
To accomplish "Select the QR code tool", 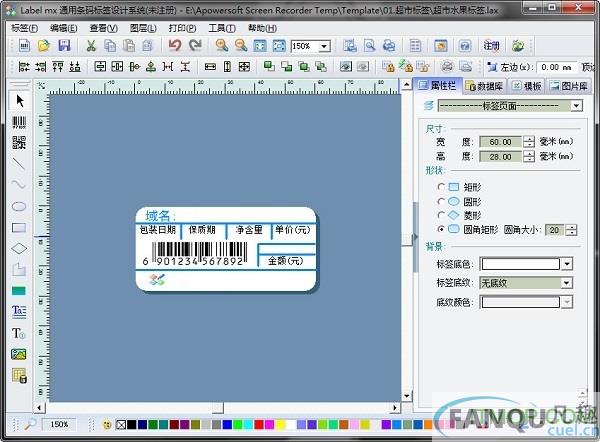I will pos(19,143).
